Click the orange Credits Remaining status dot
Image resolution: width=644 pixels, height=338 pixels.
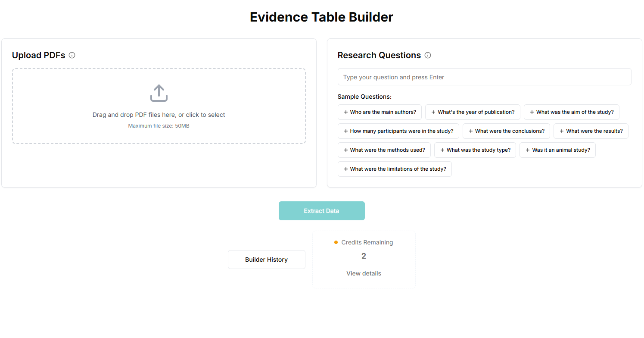pos(336,242)
